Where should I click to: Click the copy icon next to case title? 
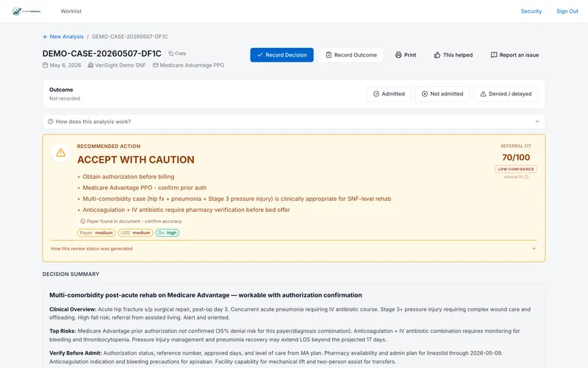pyautogui.click(x=171, y=53)
